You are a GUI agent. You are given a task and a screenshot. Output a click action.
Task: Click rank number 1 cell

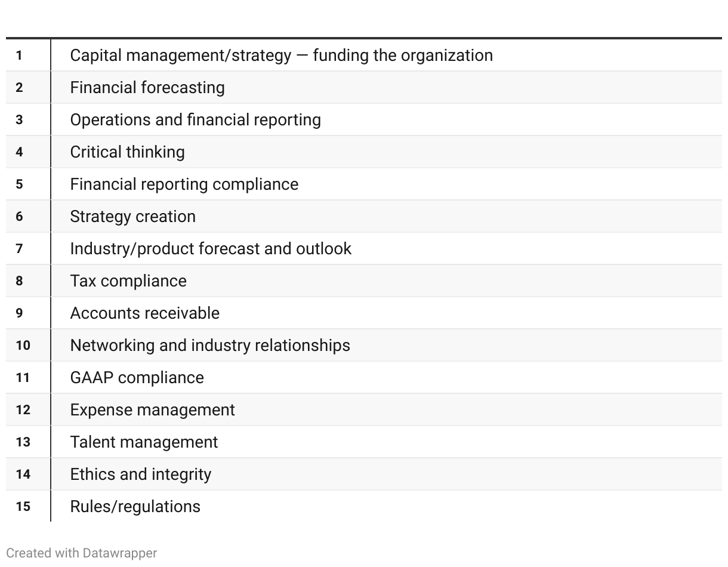(x=28, y=56)
